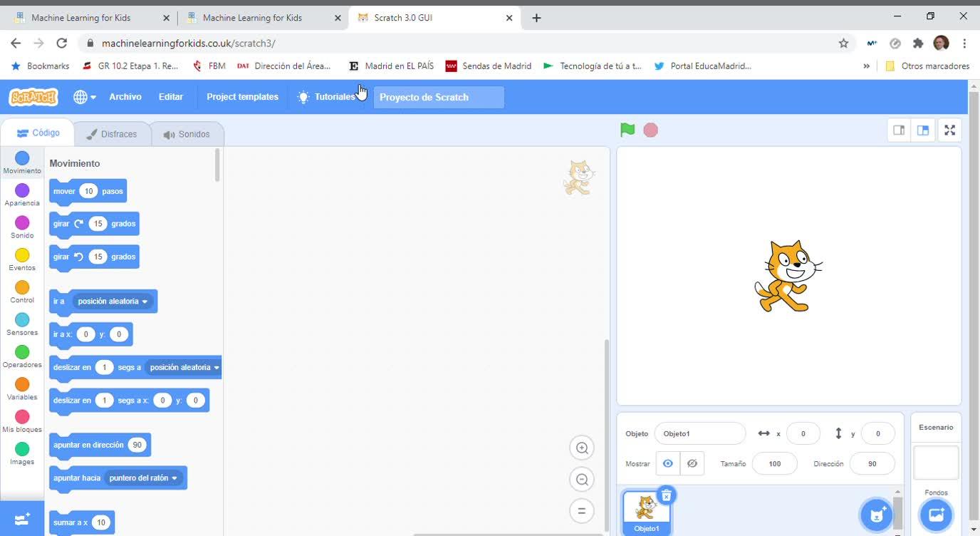This screenshot has height=536, width=980.
Task: Switch to the Disfraces tab
Action: (112, 134)
